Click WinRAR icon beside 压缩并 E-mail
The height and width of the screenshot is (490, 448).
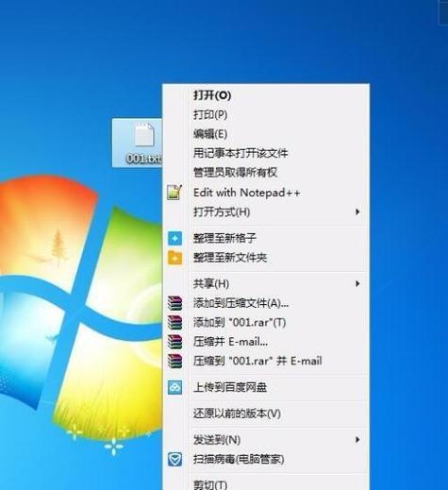click(x=174, y=342)
